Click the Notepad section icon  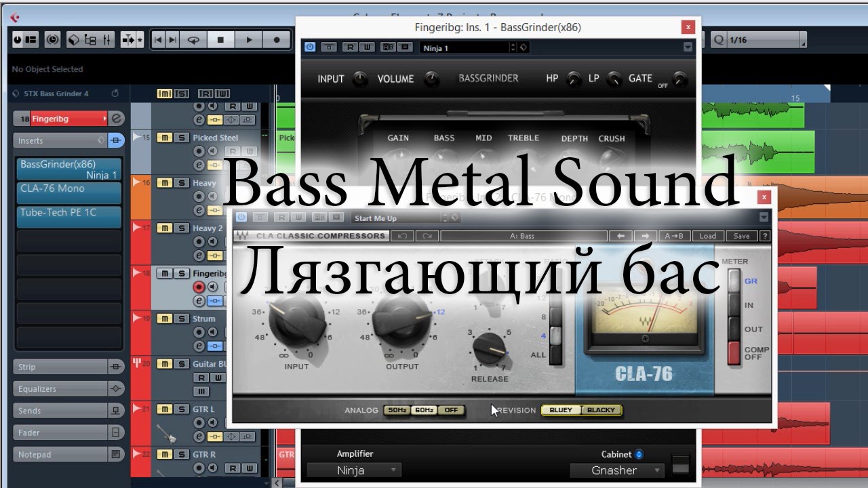(x=116, y=454)
